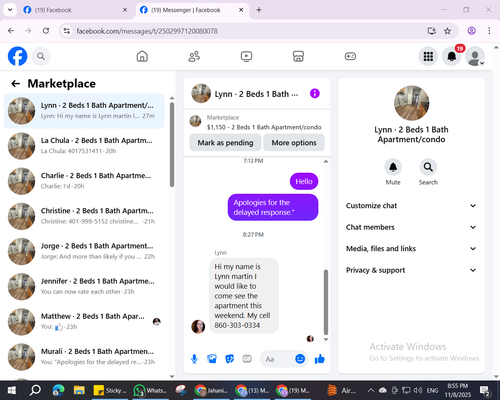Switch to the (19) Facebook browser tab
Viewport: 500px width, 400px height.
tap(75, 10)
